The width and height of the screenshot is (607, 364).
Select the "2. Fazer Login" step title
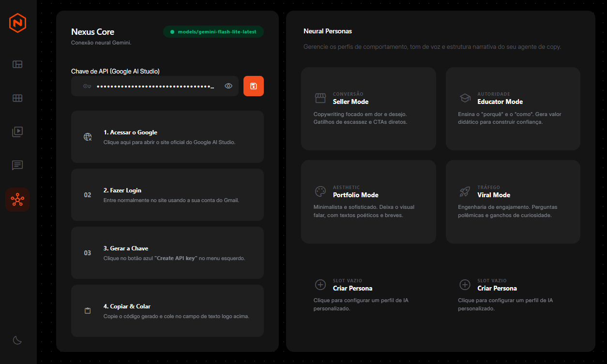[122, 190]
